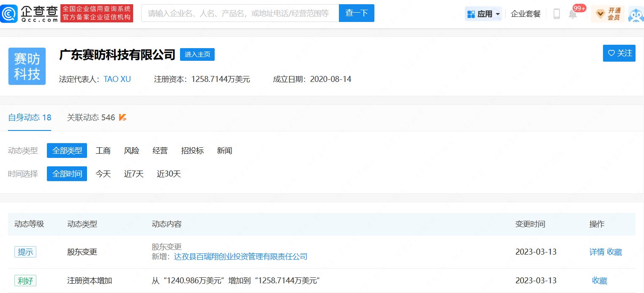This screenshot has height=293, width=644.
Task: Switch to the 自身动态 18 tab
Action: (30, 118)
